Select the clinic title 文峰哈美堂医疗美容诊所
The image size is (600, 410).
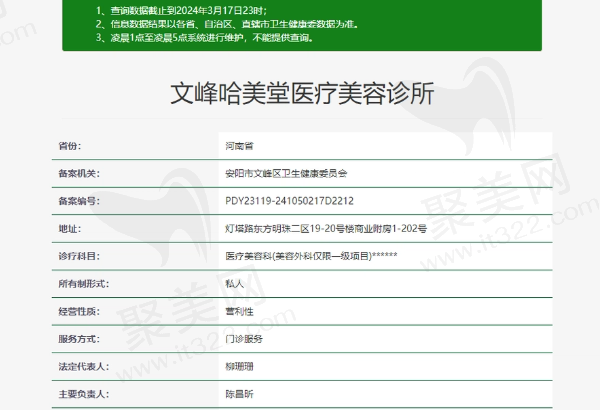point(302,93)
